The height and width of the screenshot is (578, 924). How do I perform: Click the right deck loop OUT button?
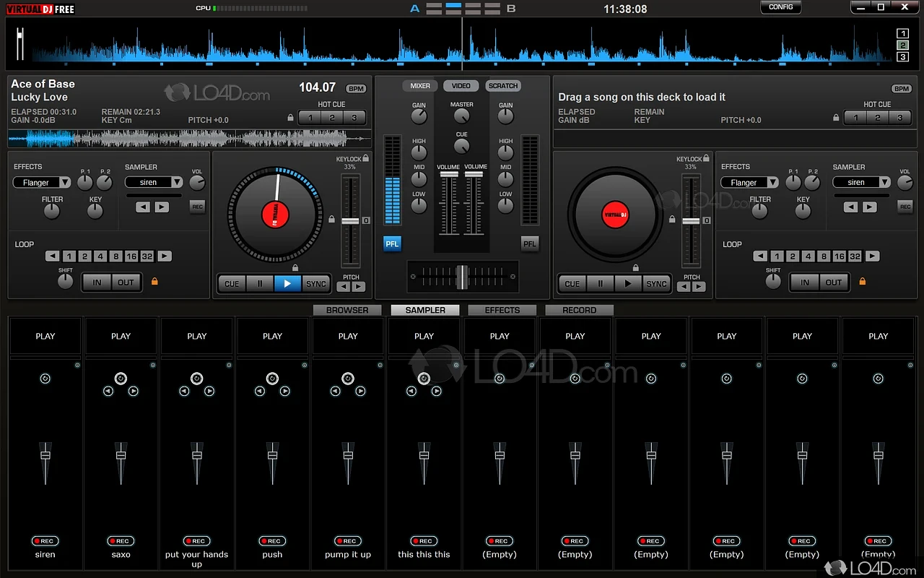coord(834,282)
